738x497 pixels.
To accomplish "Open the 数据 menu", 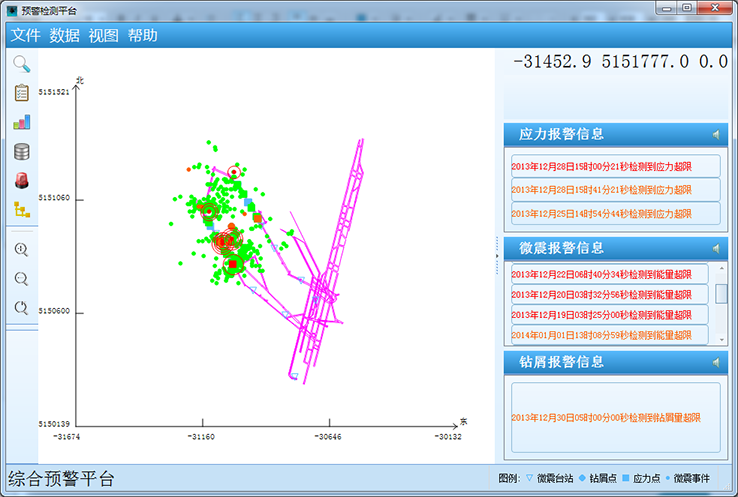I will tap(65, 36).
